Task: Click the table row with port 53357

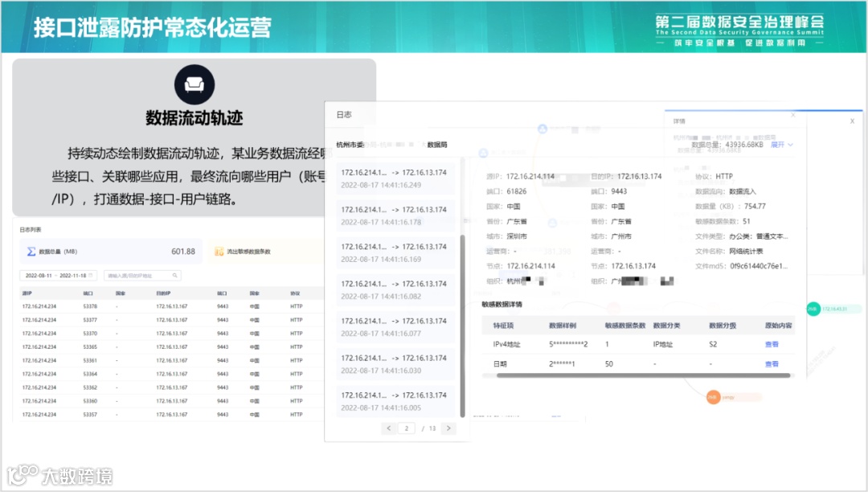Action: 172,414
